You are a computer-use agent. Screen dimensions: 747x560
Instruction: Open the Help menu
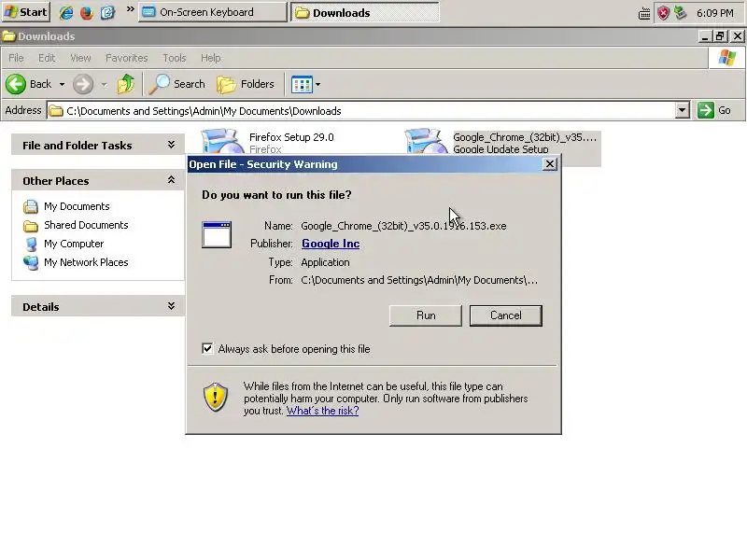point(211,58)
